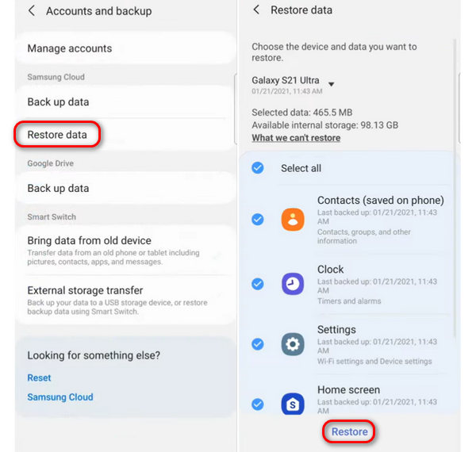Tap the purple Clock app icon
476x452 pixels.
pyautogui.click(x=293, y=284)
